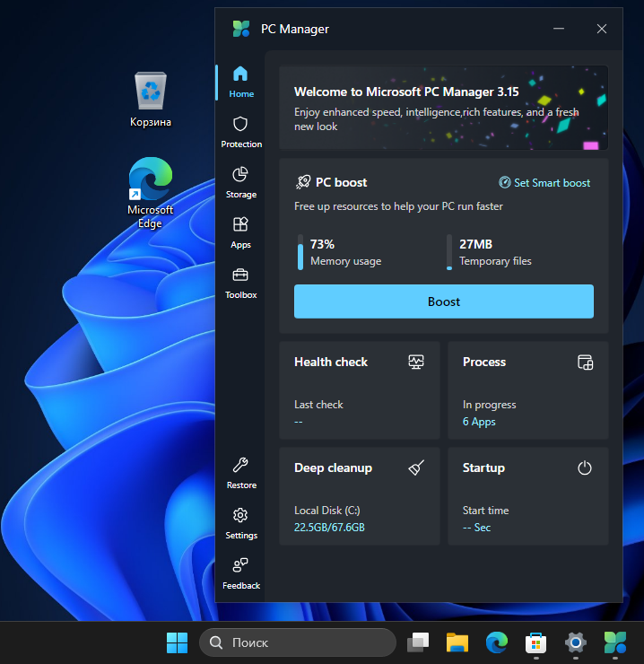The width and height of the screenshot is (644, 664).
Task: Click the 73% memory usage value
Action: tap(322, 244)
